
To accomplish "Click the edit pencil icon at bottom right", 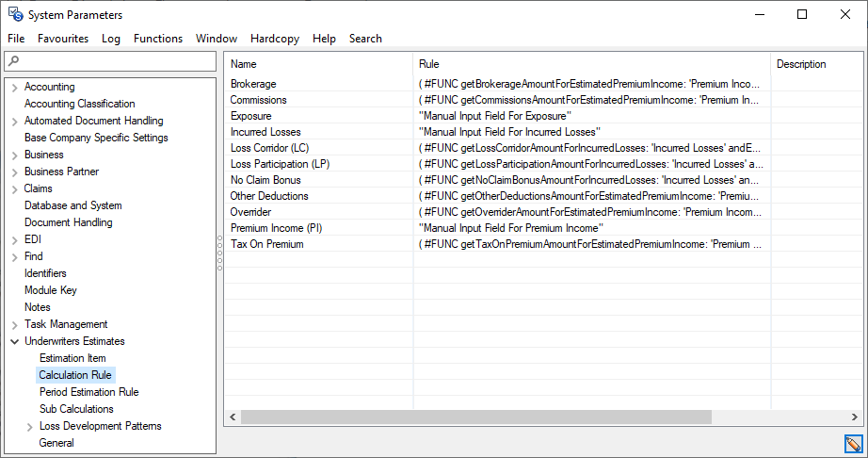I will click(x=853, y=444).
